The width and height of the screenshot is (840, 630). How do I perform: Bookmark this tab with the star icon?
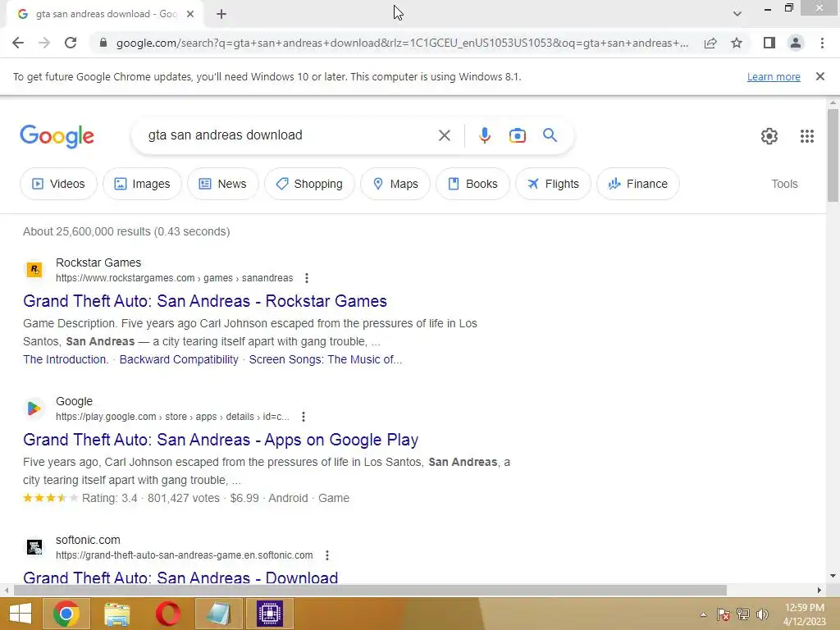pyautogui.click(x=737, y=43)
